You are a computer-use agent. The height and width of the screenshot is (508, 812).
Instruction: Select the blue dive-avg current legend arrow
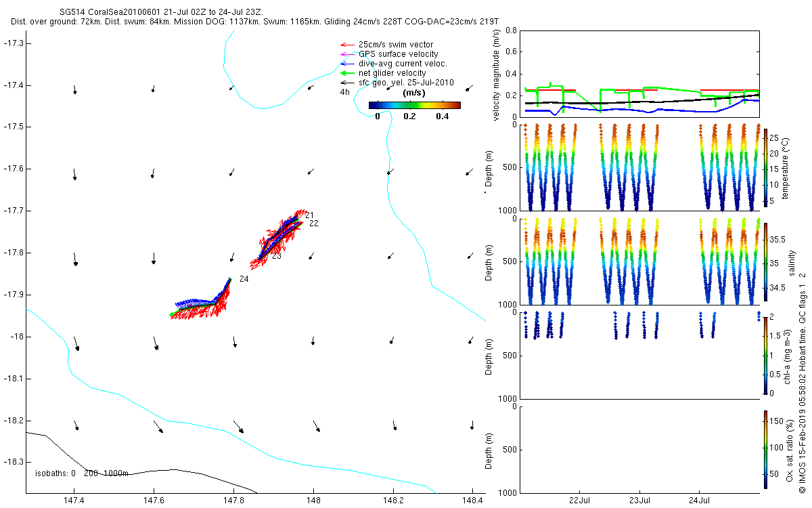click(x=346, y=64)
